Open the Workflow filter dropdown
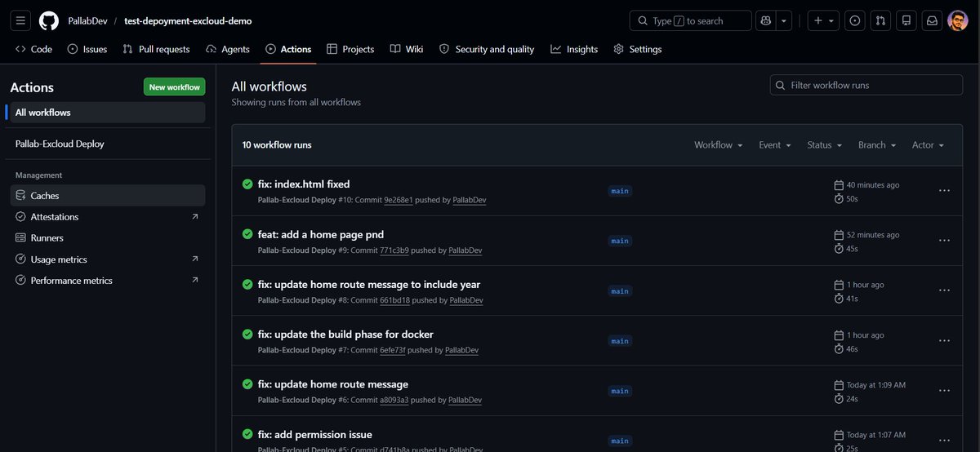Image resolution: width=980 pixels, height=452 pixels. click(x=718, y=145)
